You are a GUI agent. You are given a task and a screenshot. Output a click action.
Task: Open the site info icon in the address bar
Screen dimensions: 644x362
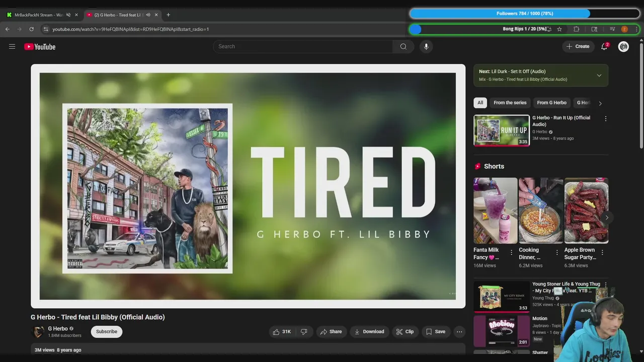point(46,29)
